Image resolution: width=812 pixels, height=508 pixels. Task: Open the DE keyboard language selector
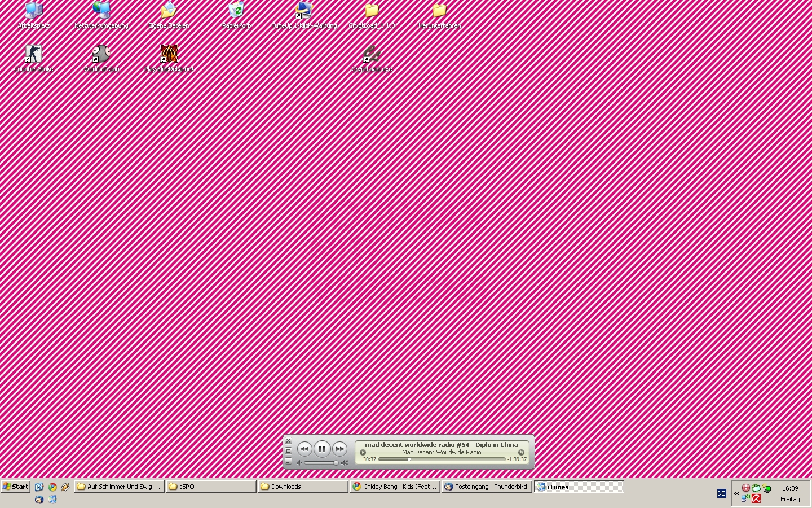[x=721, y=493]
